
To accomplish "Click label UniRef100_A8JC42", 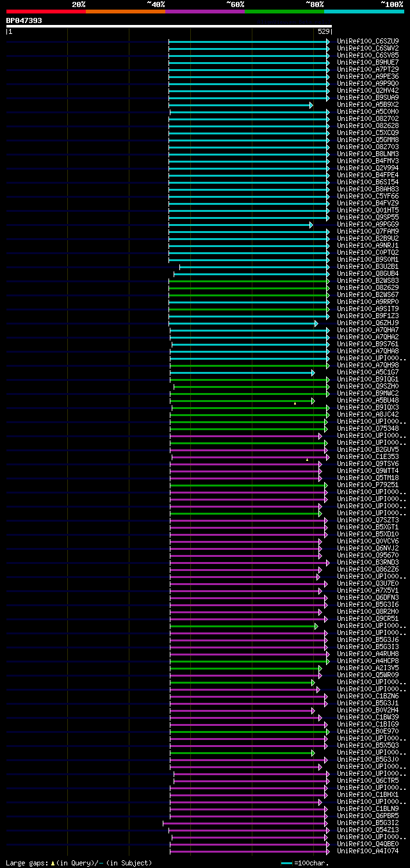I will (368, 414).
